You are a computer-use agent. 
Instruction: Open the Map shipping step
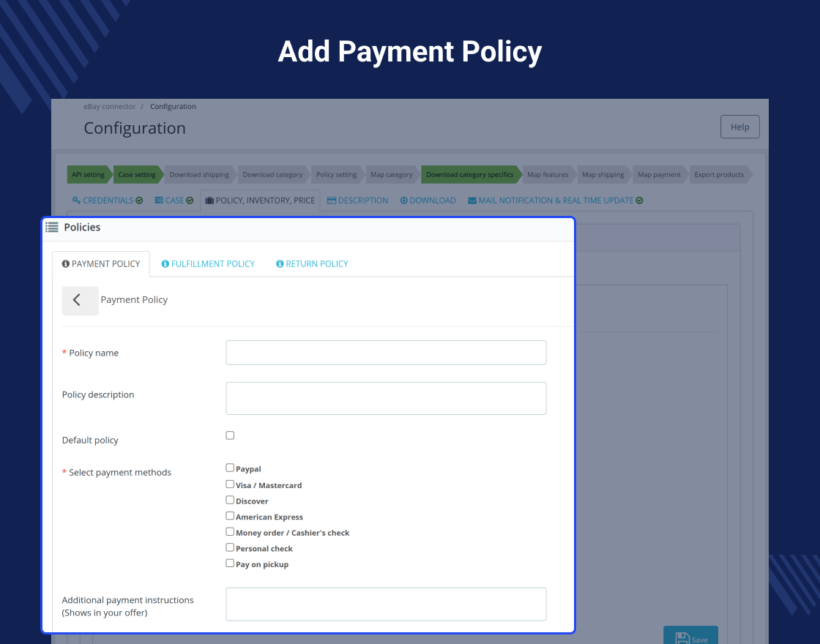tap(603, 175)
